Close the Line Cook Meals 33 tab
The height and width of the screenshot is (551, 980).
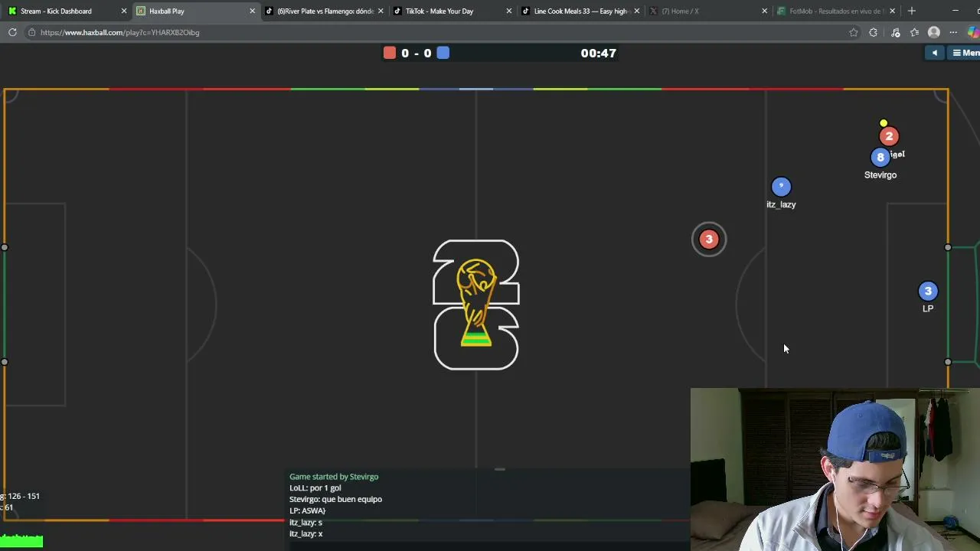tap(636, 11)
